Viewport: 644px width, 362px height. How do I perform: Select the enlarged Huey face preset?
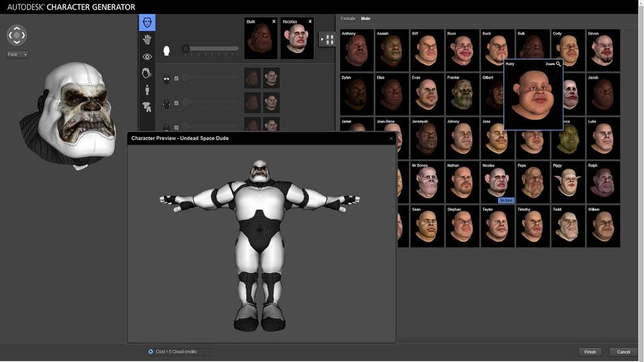coord(533,96)
